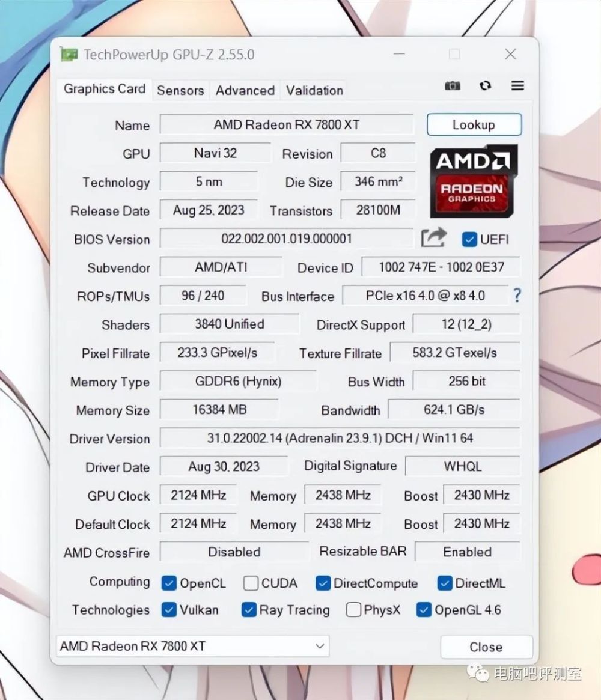The width and height of the screenshot is (601, 700).
Task: Click the Bus Width field 256 bit
Action: (x=466, y=382)
